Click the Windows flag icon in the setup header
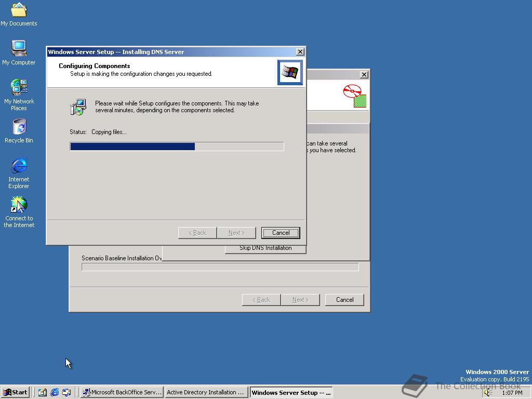 click(x=290, y=72)
